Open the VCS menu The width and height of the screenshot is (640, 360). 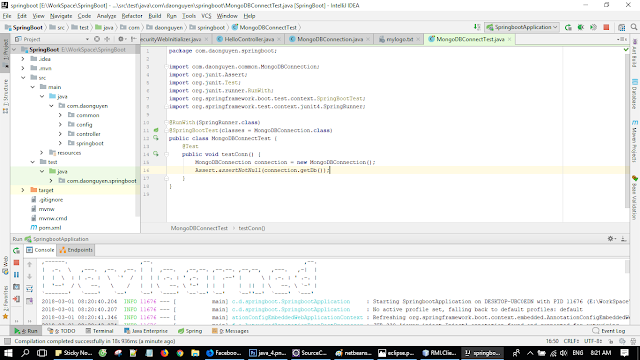[x=206, y=16]
